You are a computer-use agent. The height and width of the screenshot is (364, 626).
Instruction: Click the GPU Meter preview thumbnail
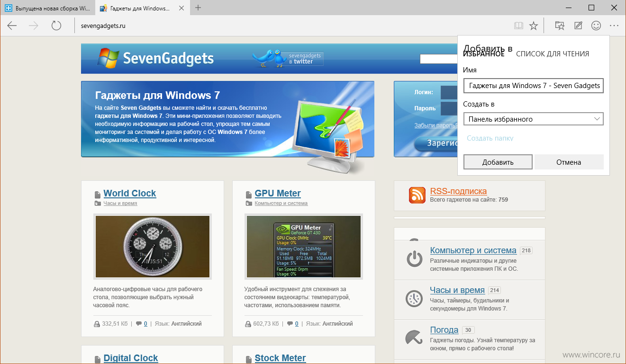tap(304, 247)
